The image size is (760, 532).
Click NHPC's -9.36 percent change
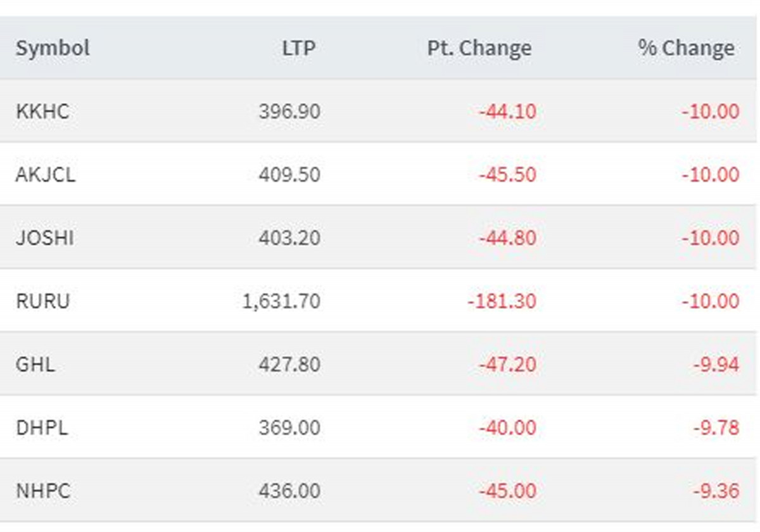tap(716, 491)
